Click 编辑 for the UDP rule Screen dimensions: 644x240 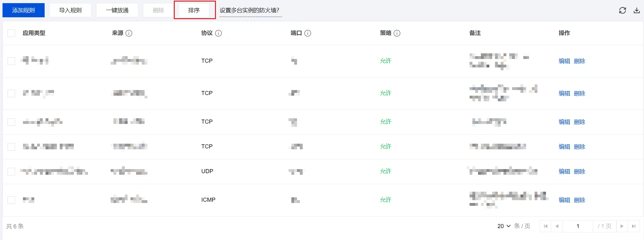pos(564,171)
